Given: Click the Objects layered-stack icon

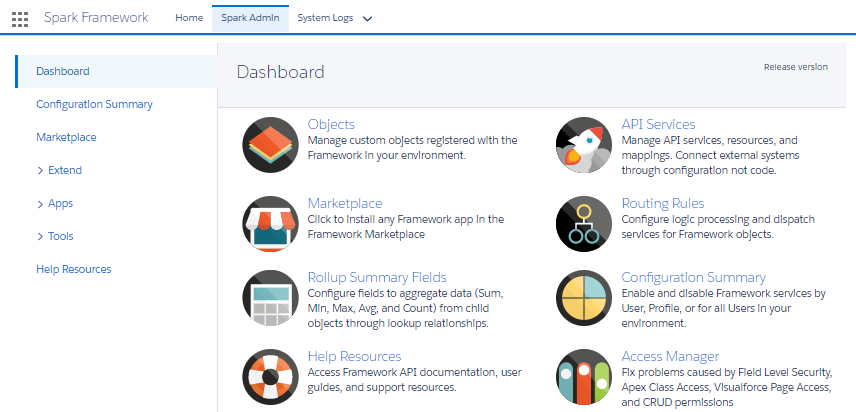Looking at the screenshot, I should (270, 145).
